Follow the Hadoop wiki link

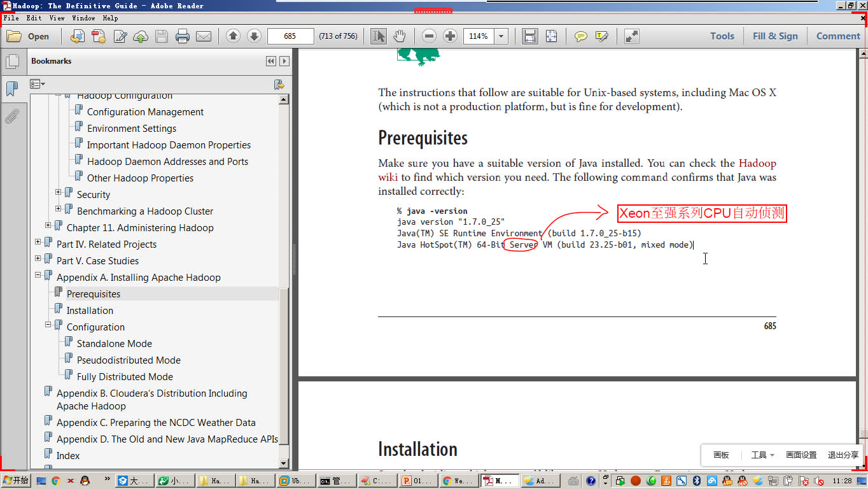[x=577, y=170]
